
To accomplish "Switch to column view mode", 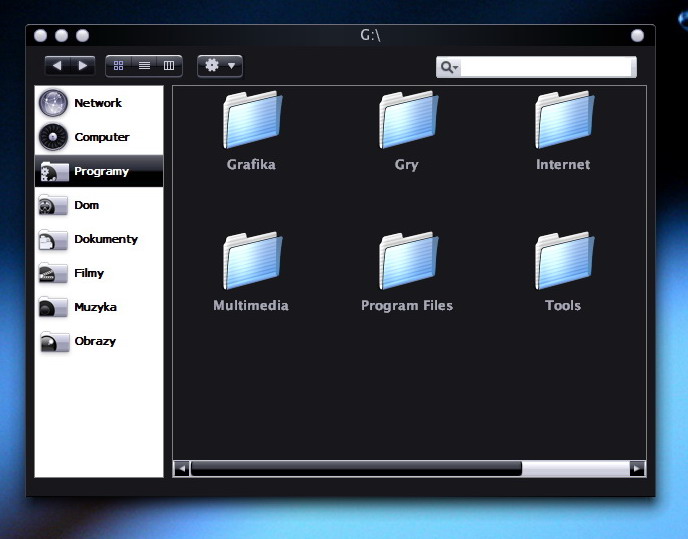I will click(169, 66).
